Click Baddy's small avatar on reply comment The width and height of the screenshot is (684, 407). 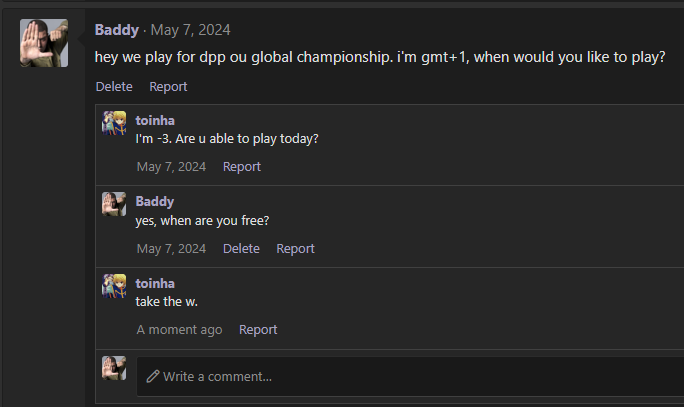pyautogui.click(x=114, y=205)
